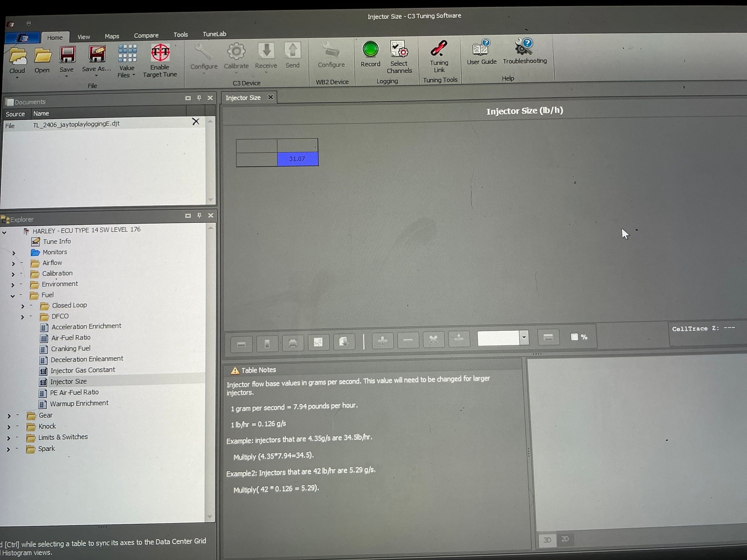Expand the Airflow folder in Explorer
Screen dimensions: 747x560
13,264
